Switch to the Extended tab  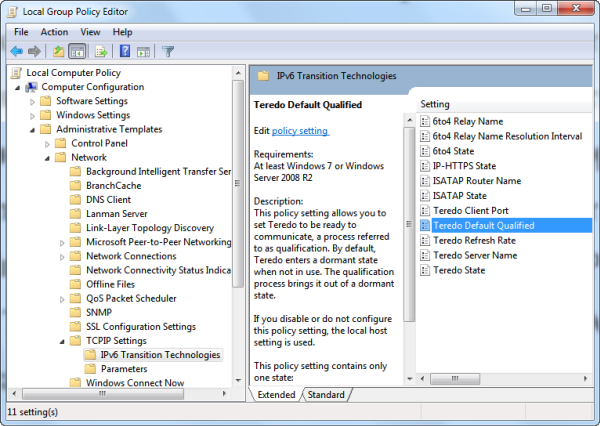[x=276, y=395]
